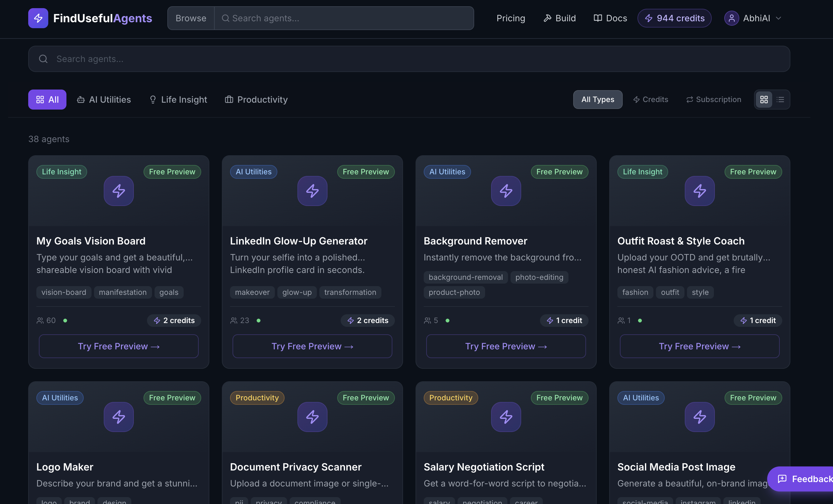Filter agents by Subscription type
This screenshot has width=833, height=504.
pos(713,100)
